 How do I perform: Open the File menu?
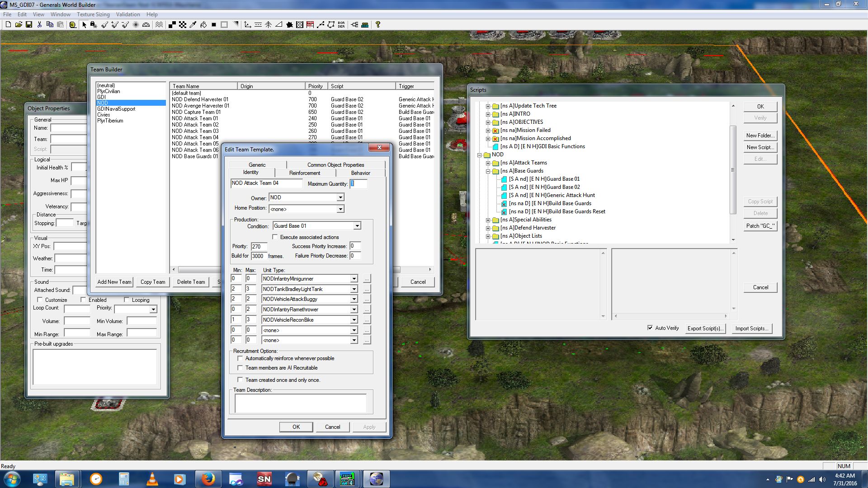coord(7,14)
